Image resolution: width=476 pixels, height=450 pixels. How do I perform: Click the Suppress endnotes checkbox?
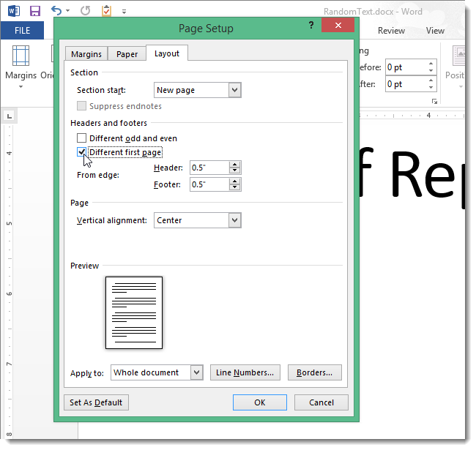click(x=82, y=106)
